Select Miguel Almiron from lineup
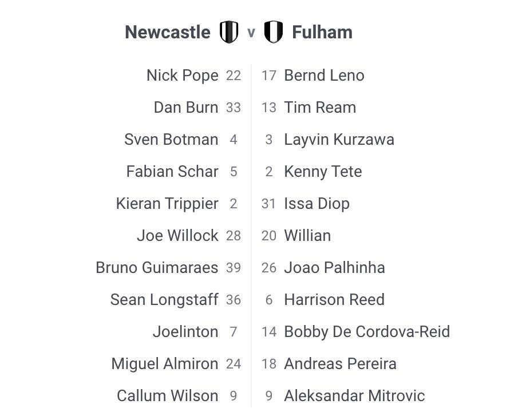 [x=165, y=364]
